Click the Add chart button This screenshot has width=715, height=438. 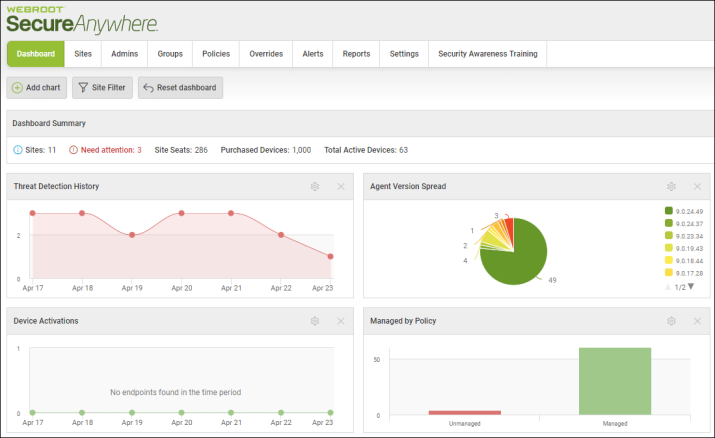pos(37,88)
